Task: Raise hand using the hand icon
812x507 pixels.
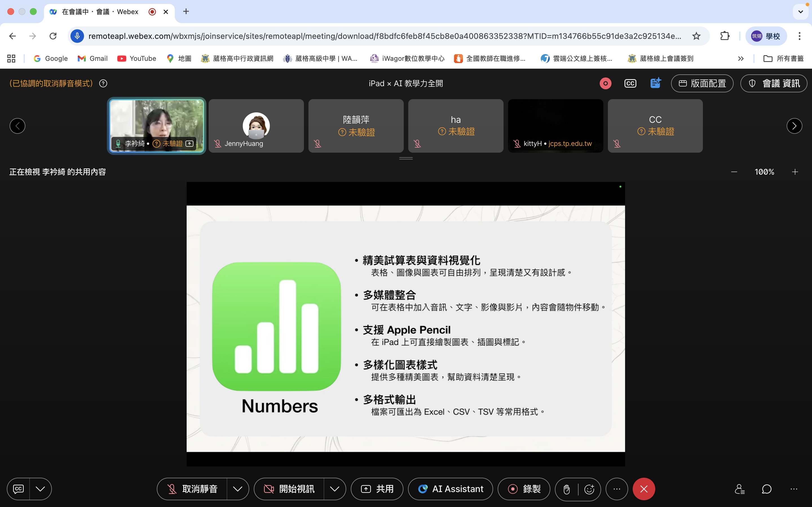Action: click(x=567, y=489)
